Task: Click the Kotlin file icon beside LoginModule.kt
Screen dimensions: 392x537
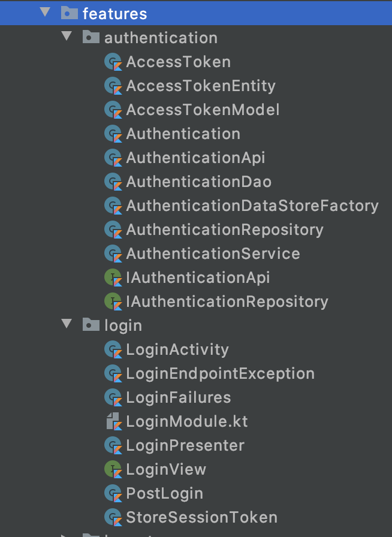Action: [114, 421]
